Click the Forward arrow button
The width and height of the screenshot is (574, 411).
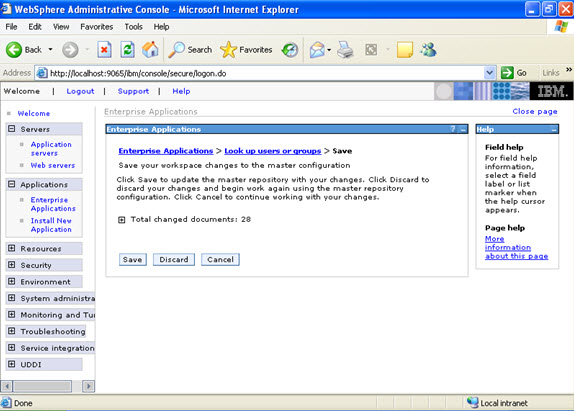coord(70,50)
